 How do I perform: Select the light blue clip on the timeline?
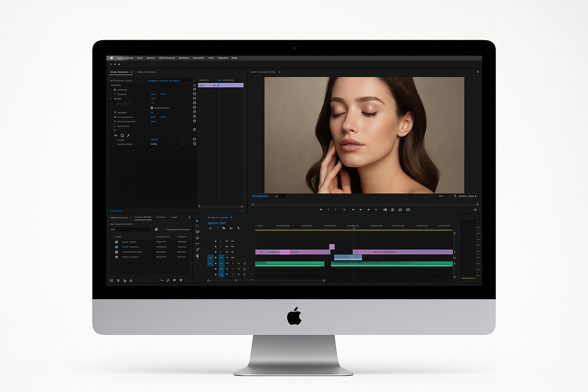tap(348, 258)
